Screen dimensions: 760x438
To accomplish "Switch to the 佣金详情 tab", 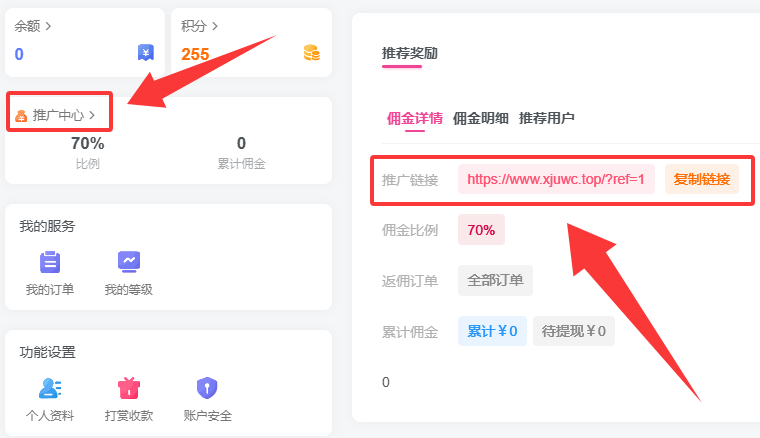I will (x=415, y=118).
